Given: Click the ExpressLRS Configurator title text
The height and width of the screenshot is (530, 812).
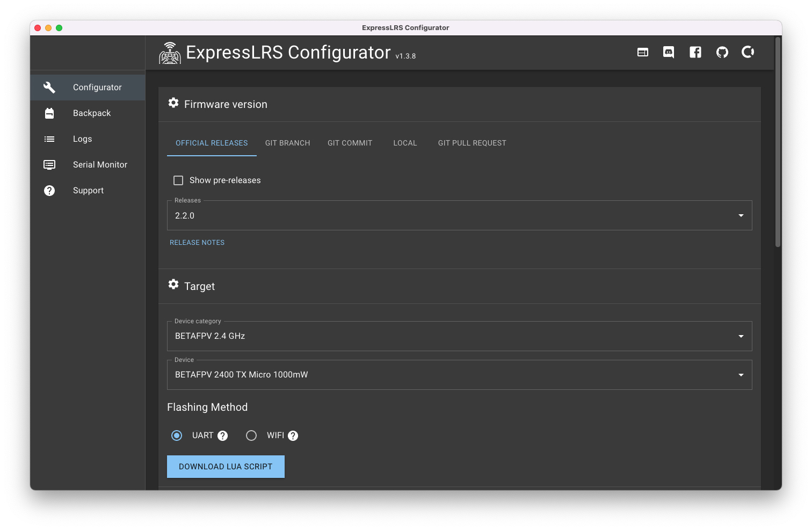Looking at the screenshot, I should pos(288,53).
